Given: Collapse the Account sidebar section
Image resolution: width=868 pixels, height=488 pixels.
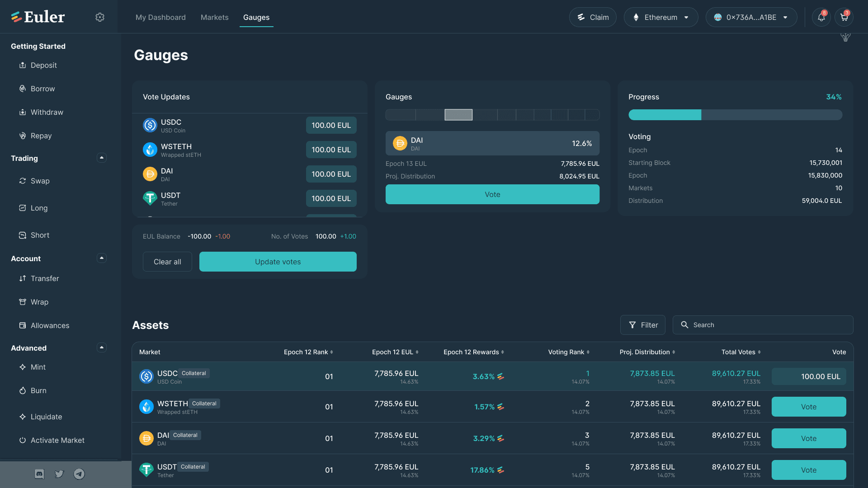Looking at the screenshot, I should pyautogui.click(x=102, y=258).
